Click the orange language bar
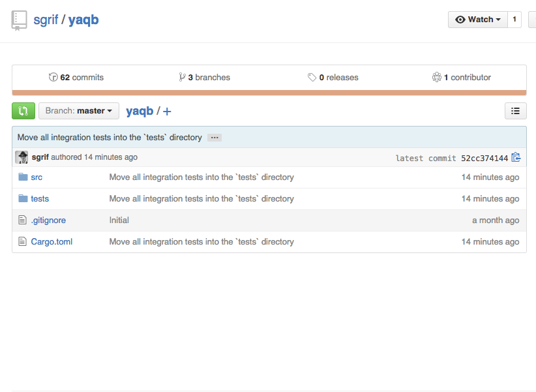Image resolution: width=536 pixels, height=392 pixels. tap(269, 93)
